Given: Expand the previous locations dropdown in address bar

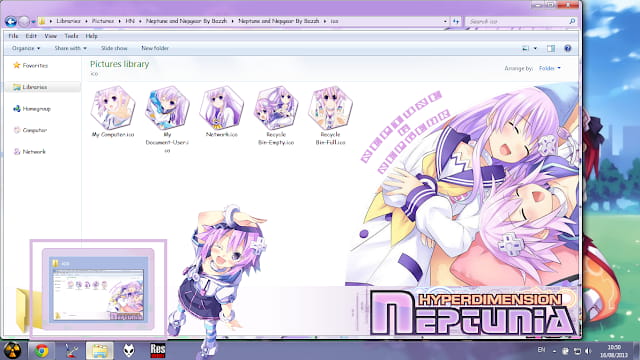Looking at the screenshot, I should 445,21.
